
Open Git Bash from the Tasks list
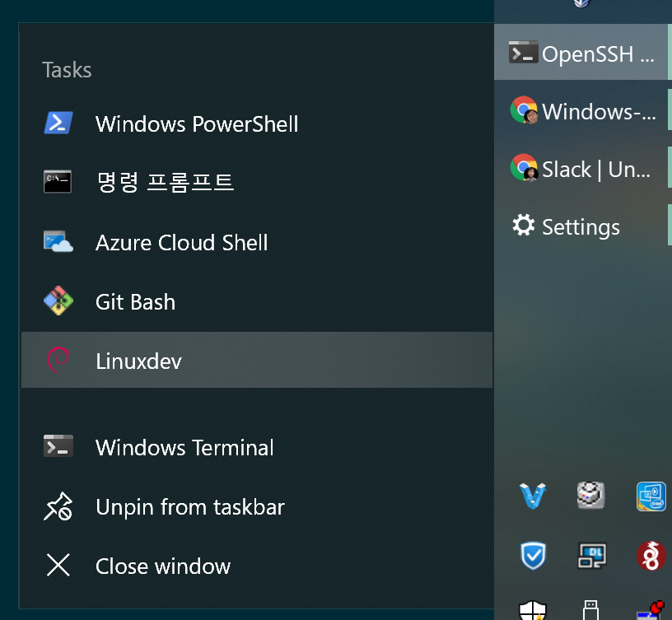(257, 301)
